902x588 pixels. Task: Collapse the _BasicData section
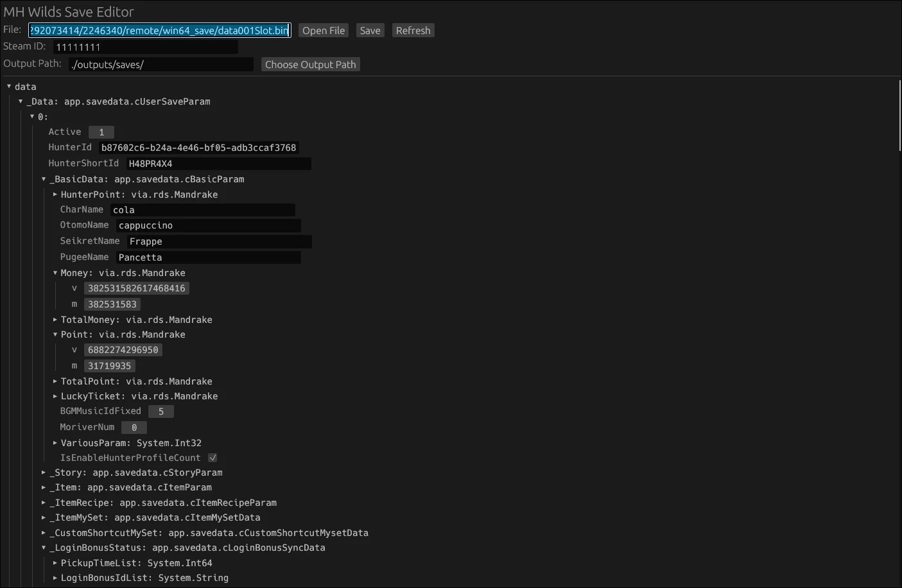(44, 179)
